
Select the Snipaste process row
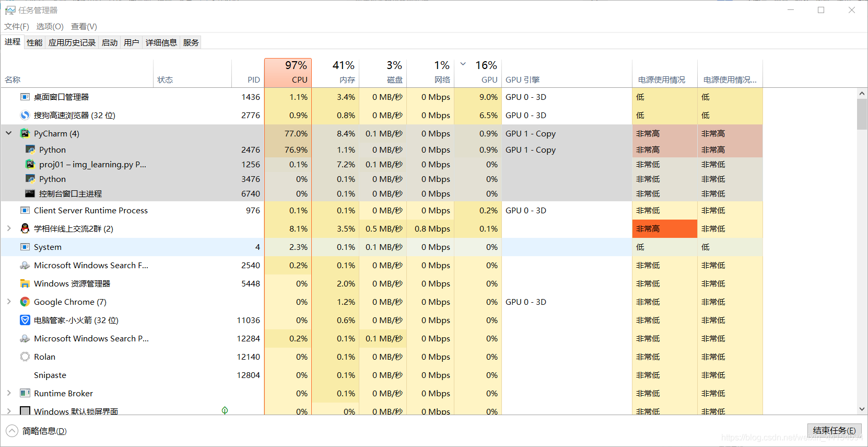[381, 375]
